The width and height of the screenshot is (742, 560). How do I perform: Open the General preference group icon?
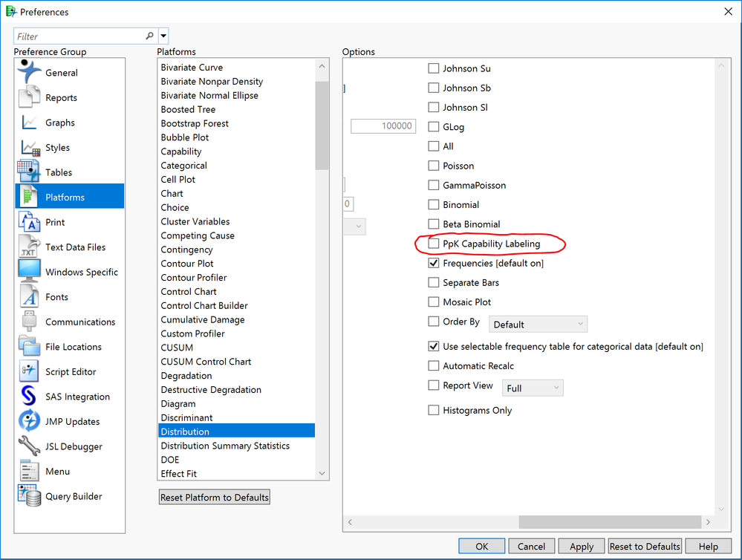[29, 72]
